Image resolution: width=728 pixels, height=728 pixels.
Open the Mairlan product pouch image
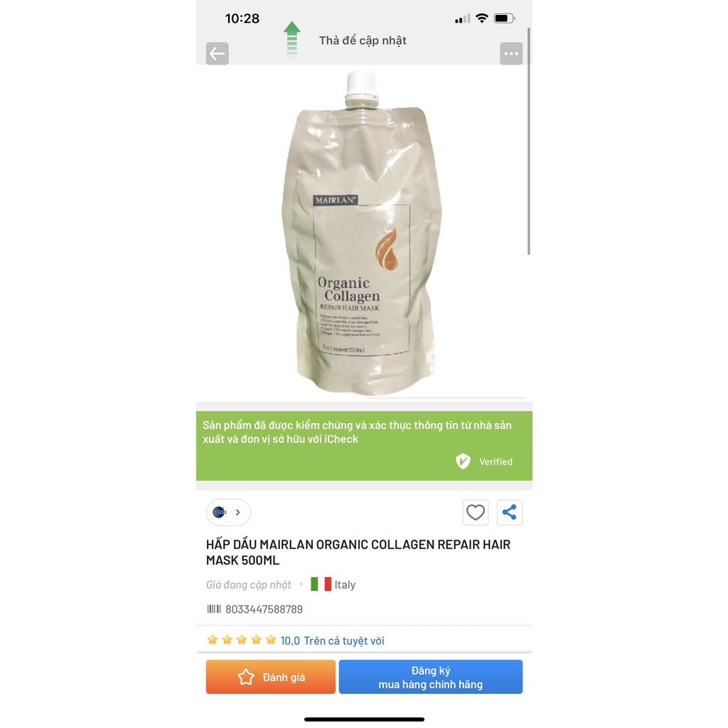click(x=362, y=233)
